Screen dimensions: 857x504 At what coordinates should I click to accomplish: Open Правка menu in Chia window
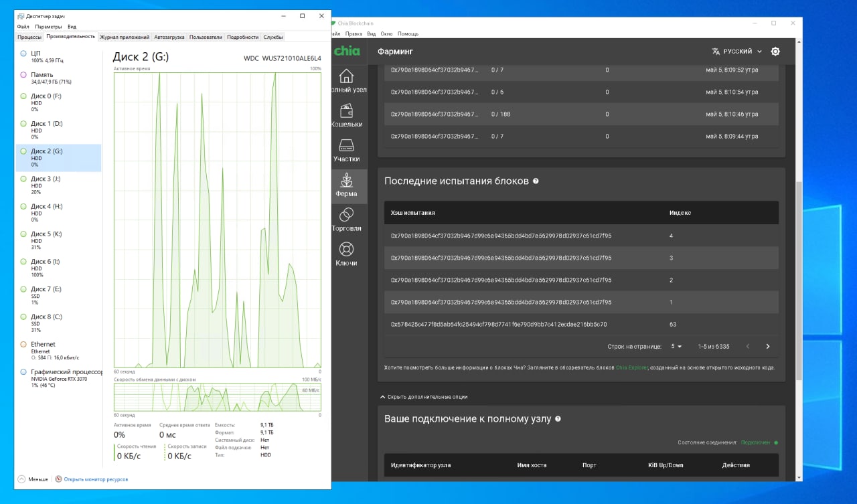click(354, 33)
